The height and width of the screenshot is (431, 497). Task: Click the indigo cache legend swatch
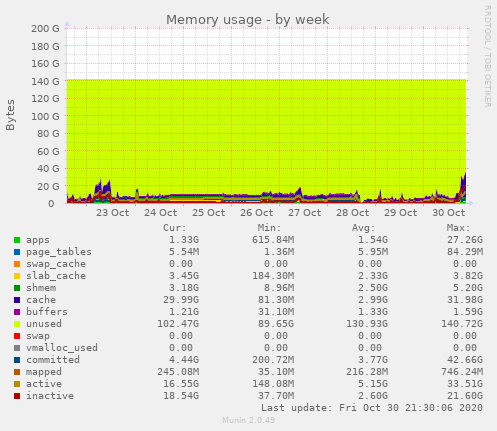click(17, 300)
